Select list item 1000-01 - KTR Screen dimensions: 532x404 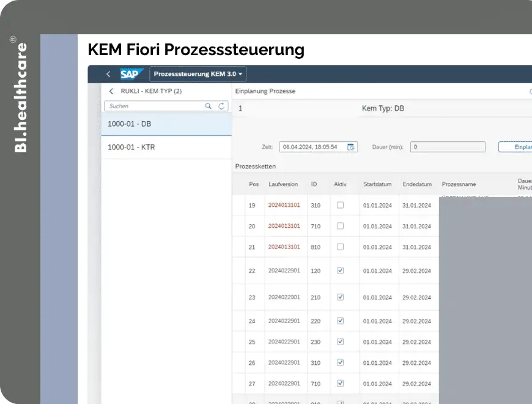(x=166, y=148)
